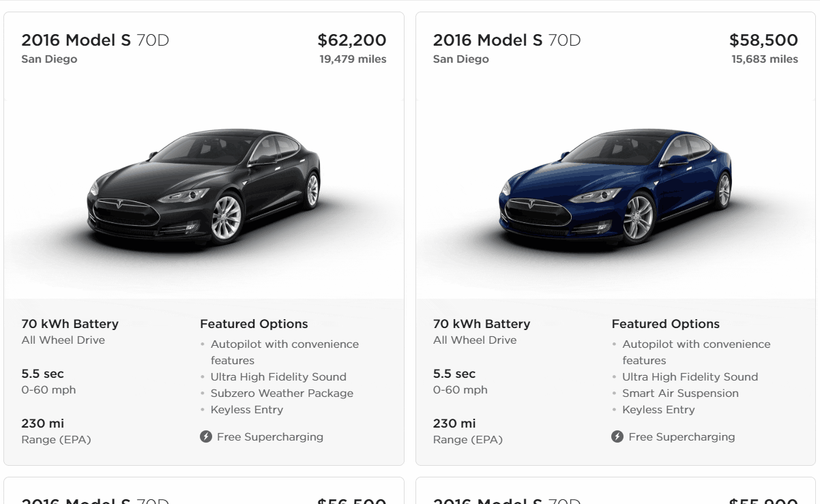Open the $62,200 2016 Model S 70D title
820x504 pixels.
click(96, 40)
